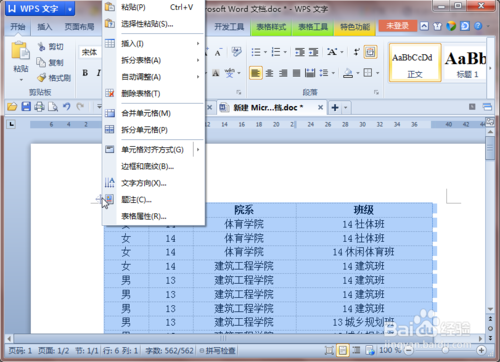Click the zoom slider in status bar
The height and width of the screenshot is (362, 500).
click(x=445, y=350)
